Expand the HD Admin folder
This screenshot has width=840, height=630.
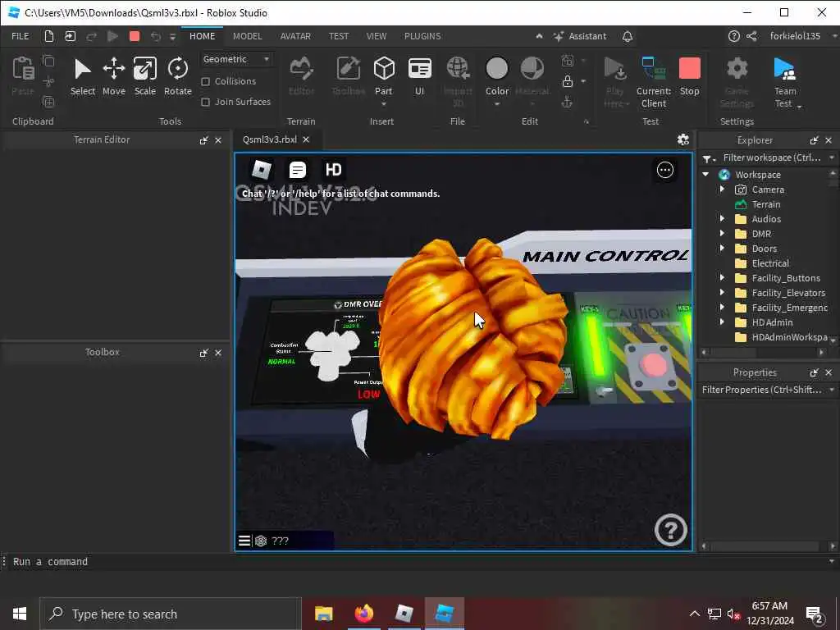point(722,322)
